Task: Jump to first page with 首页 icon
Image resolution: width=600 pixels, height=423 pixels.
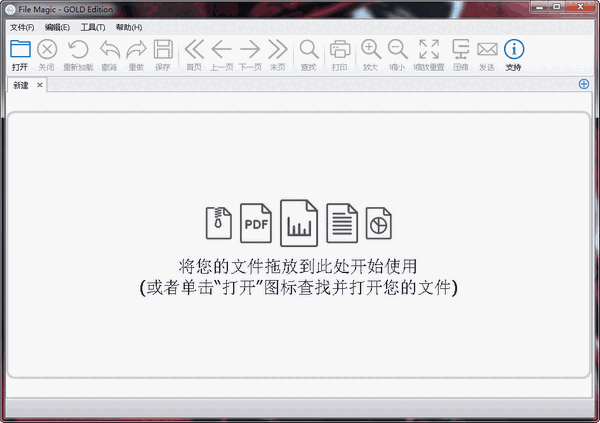Action: 194,49
